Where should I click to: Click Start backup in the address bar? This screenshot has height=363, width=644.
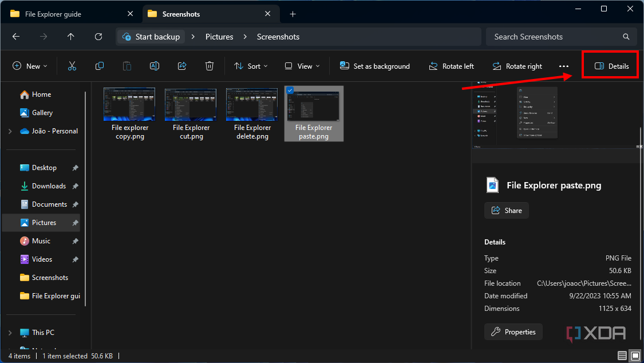click(x=151, y=36)
